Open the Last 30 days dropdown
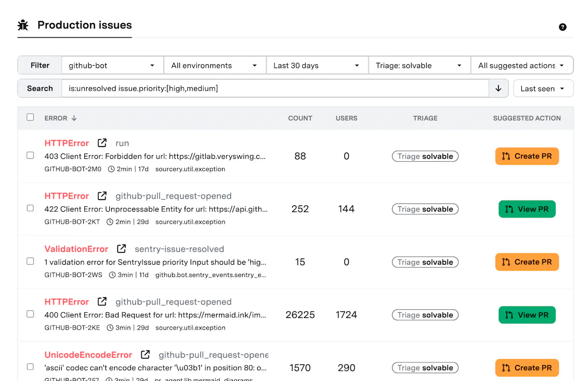Screen dimensions: 588x381 point(317,65)
